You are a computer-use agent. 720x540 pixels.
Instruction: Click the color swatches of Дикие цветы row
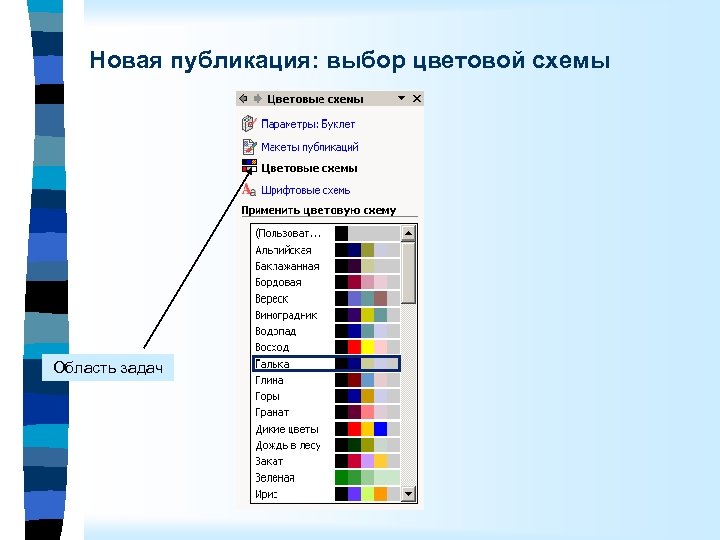[367, 429]
